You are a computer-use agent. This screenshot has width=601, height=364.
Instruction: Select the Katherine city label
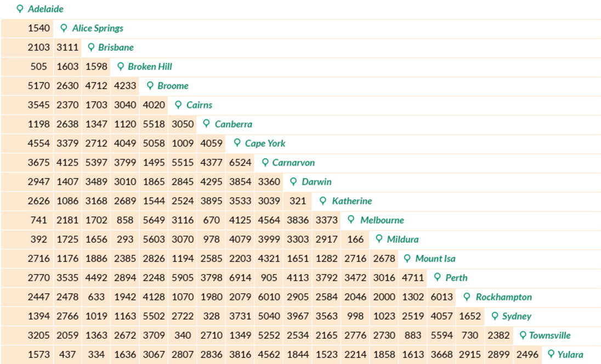(351, 201)
